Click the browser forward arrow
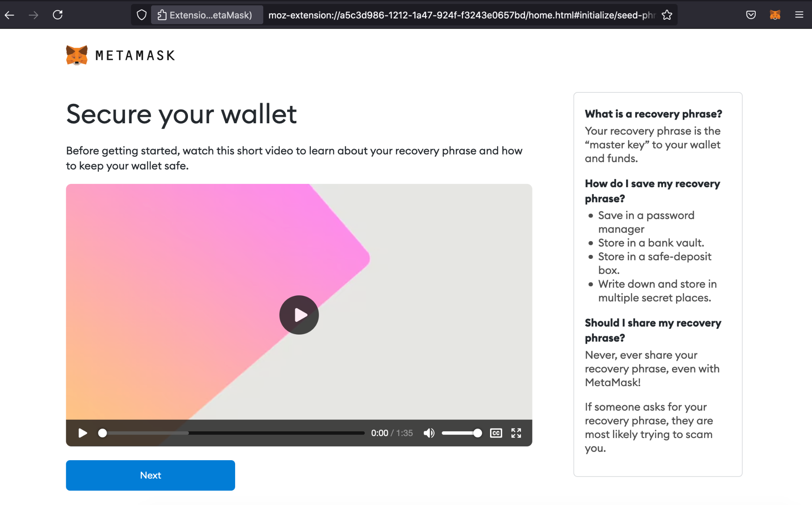The width and height of the screenshot is (812, 505). pos(34,15)
